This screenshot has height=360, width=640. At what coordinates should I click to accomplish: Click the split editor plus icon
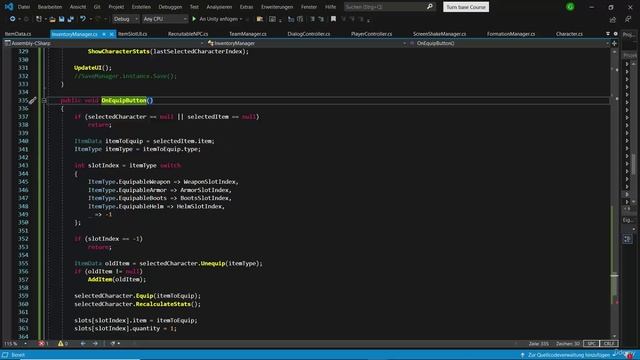pyautogui.click(x=614, y=43)
